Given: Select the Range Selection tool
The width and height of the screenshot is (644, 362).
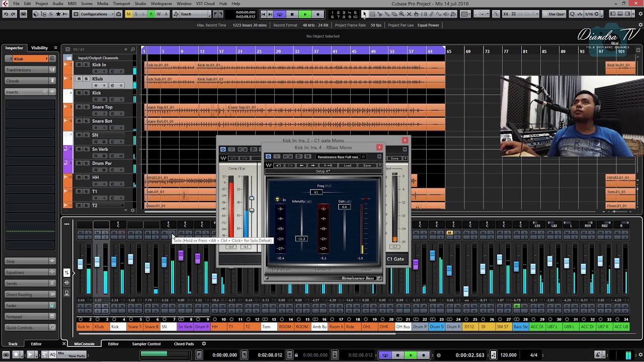Looking at the screenshot, I should pos(372,14).
